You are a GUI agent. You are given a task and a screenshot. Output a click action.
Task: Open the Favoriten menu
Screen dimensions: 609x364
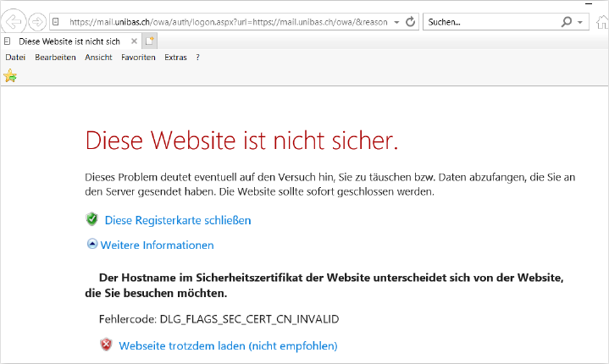click(138, 58)
